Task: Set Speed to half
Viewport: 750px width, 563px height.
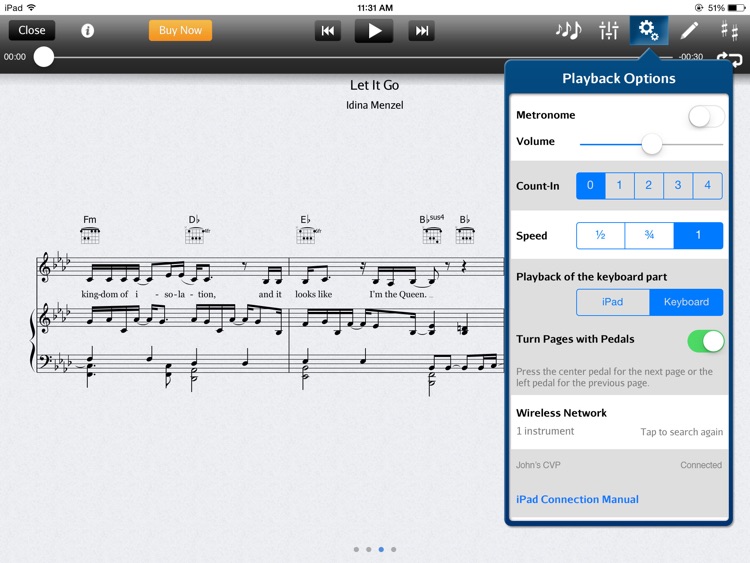Action: (600, 235)
